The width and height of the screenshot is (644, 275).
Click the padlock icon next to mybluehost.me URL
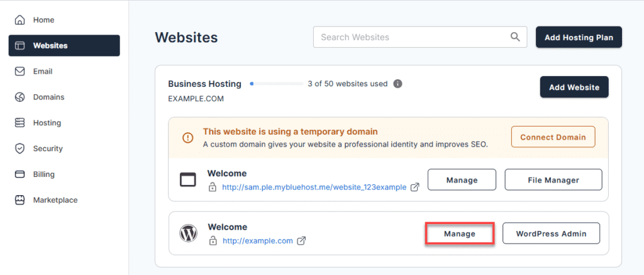point(213,188)
